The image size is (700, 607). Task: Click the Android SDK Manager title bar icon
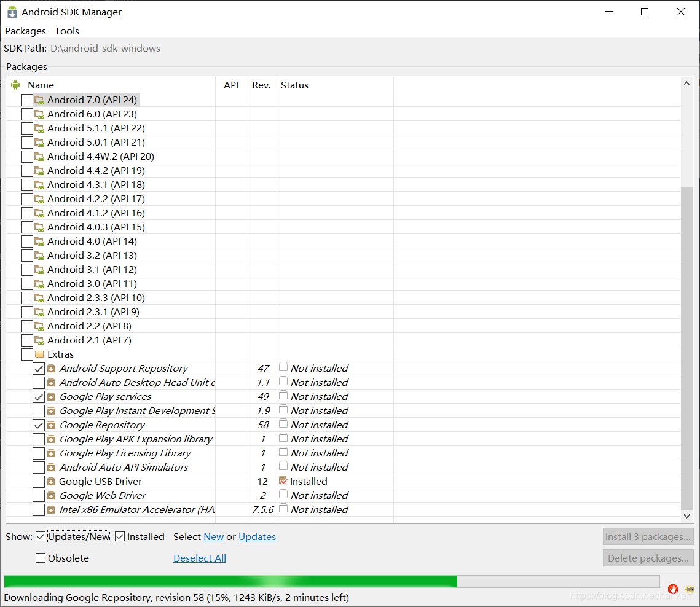click(x=12, y=12)
